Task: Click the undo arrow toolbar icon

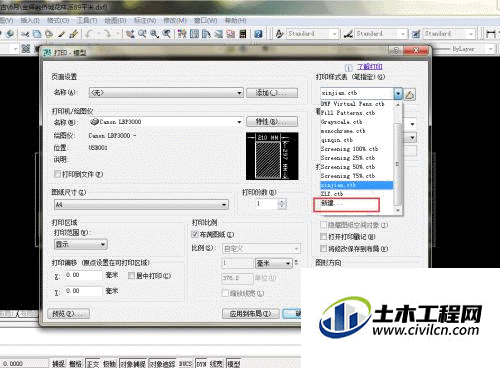Action: [x=89, y=34]
